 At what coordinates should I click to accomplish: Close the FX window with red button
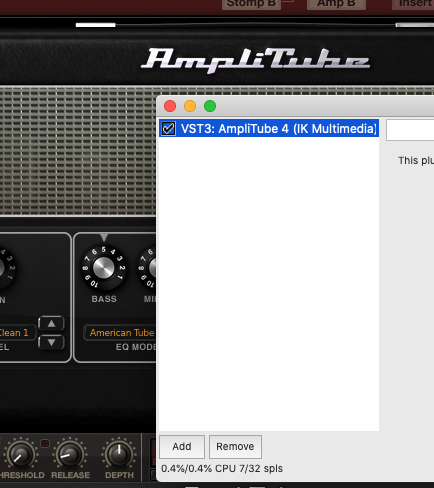click(170, 106)
